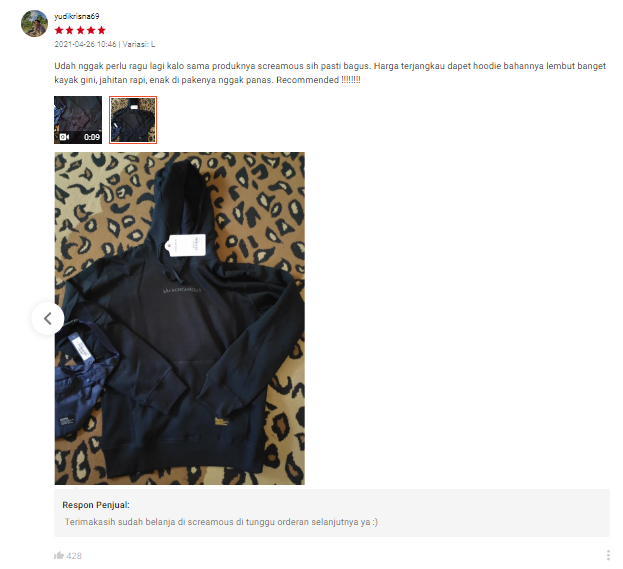Go to previous image using left chevron
623x569 pixels.
(48, 318)
